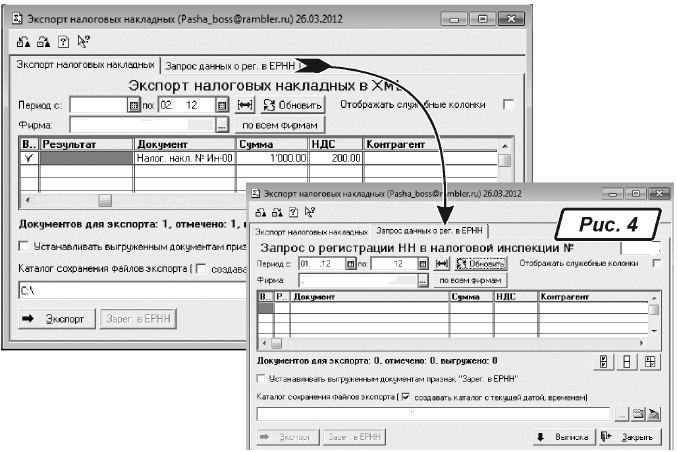Click the open folder icon next to catalog path
677x452 pixels.
[x=637, y=412]
